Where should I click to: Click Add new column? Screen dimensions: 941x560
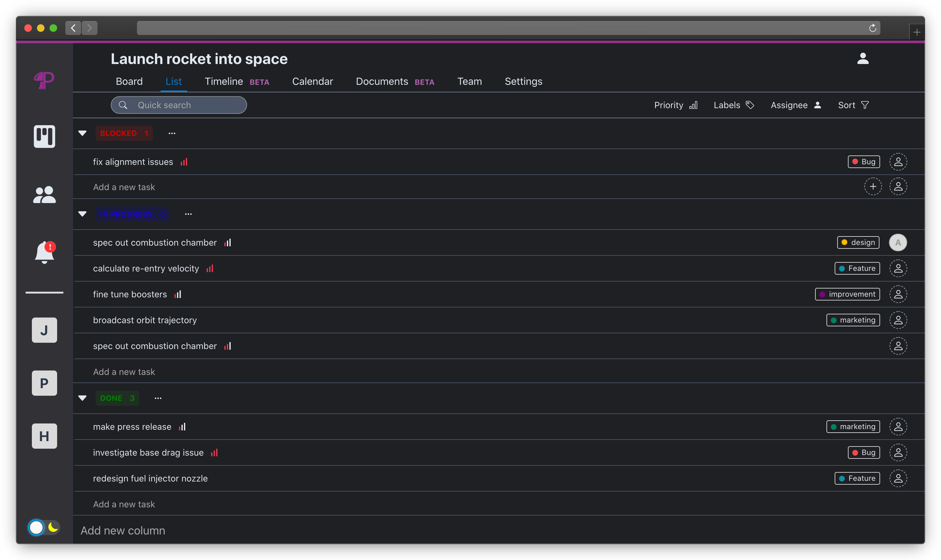click(123, 530)
